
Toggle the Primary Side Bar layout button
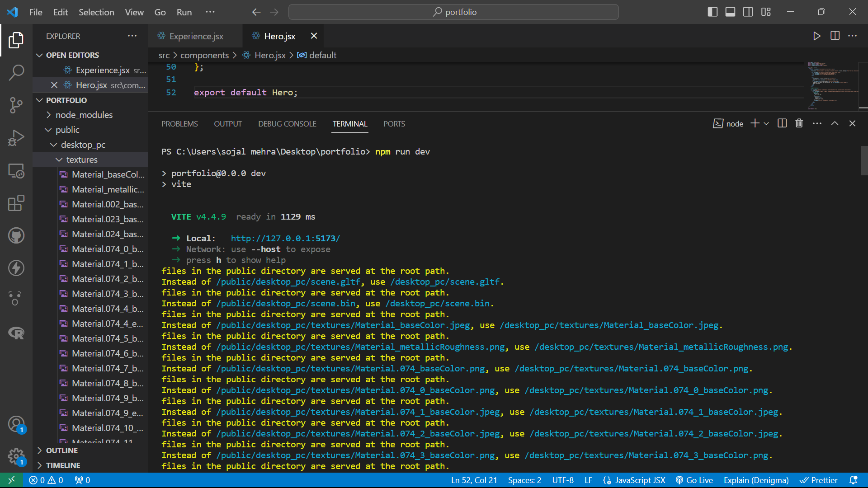(x=712, y=12)
